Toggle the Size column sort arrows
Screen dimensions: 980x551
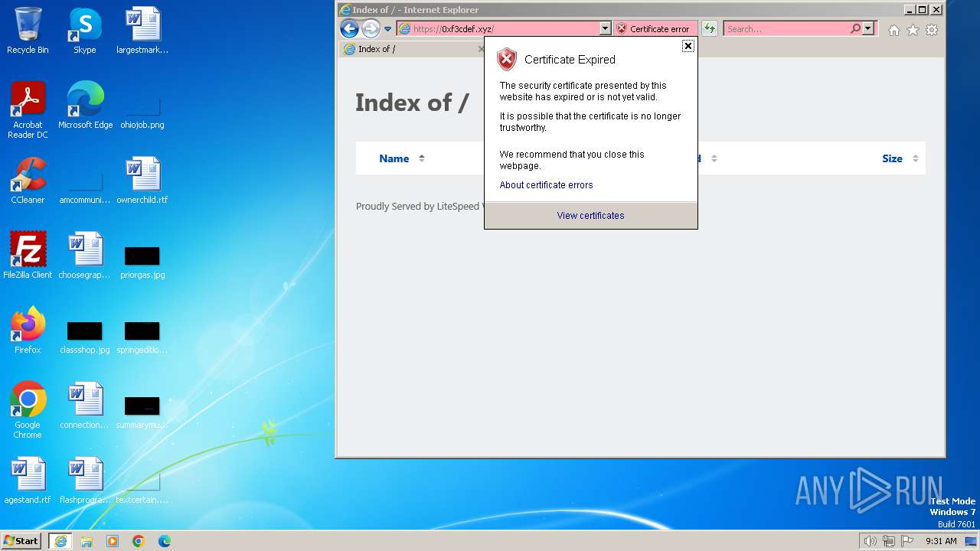(915, 158)
